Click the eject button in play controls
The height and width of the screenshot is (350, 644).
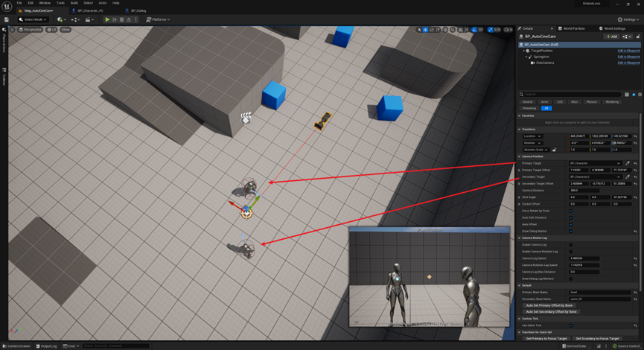pos(129,19)
